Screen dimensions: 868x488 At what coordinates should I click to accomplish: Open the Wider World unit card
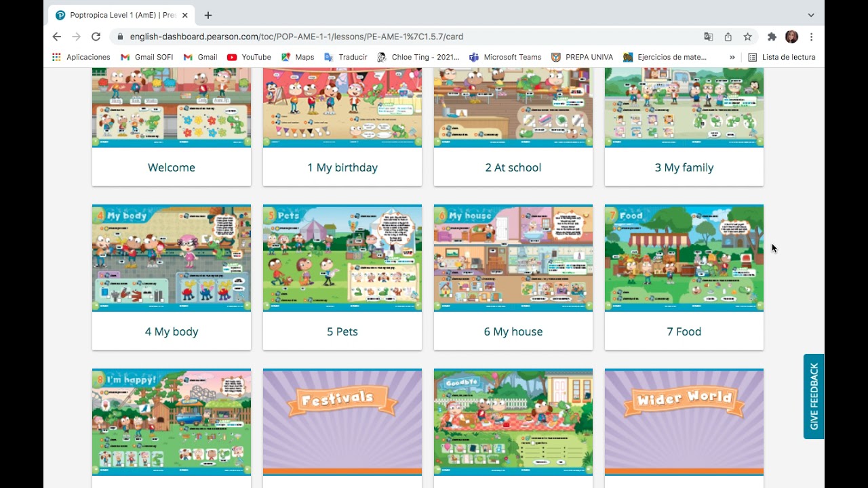[684, 422]
